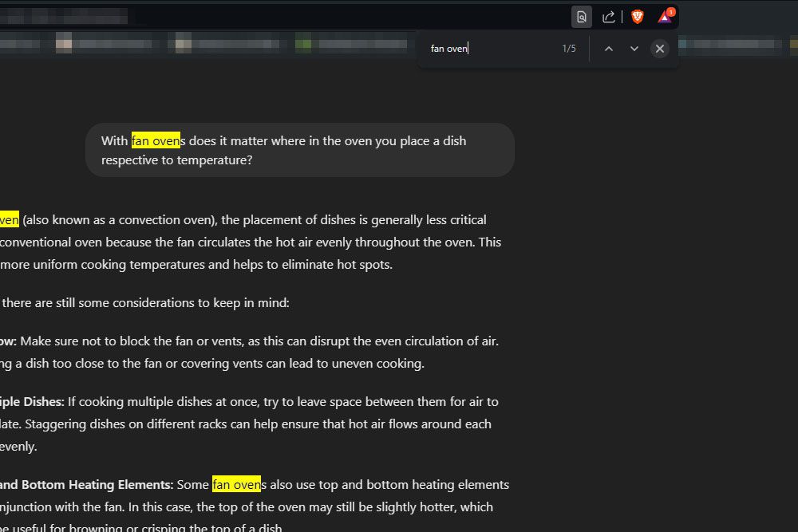Click the user question message bubble
Image resolution: width=798 pixels, height=532 pixels.
[299, 150]
